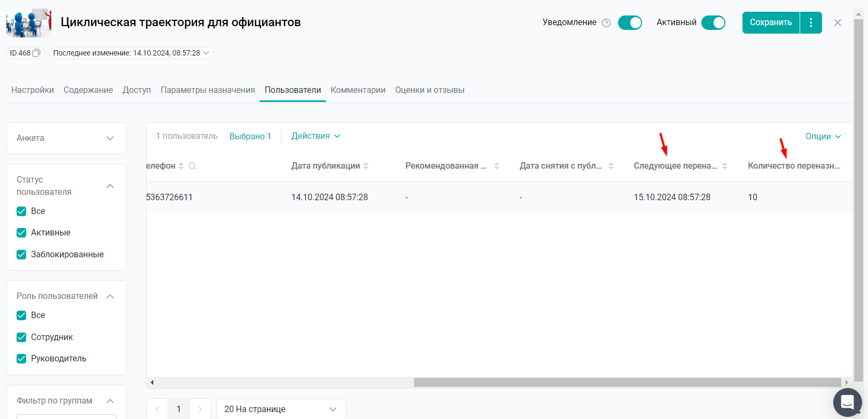This screenshot has width=868, height=419.
Task: Uncheck the Заблокированные checkbox
Action: [21, 255]
